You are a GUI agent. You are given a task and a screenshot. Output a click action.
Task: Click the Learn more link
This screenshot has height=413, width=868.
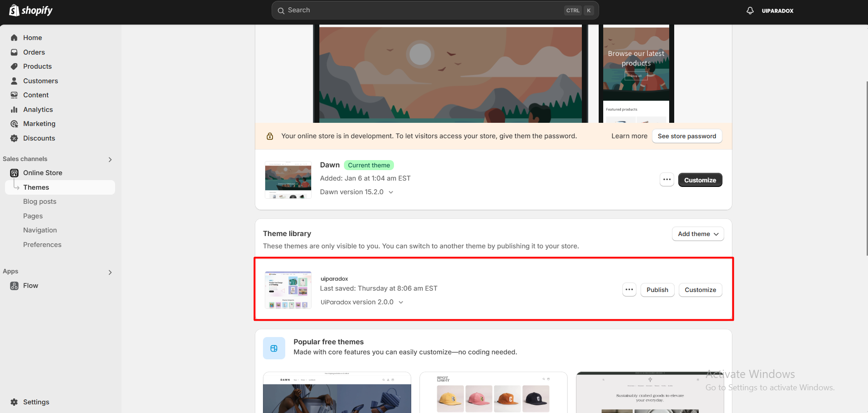[x=629, y=136]
